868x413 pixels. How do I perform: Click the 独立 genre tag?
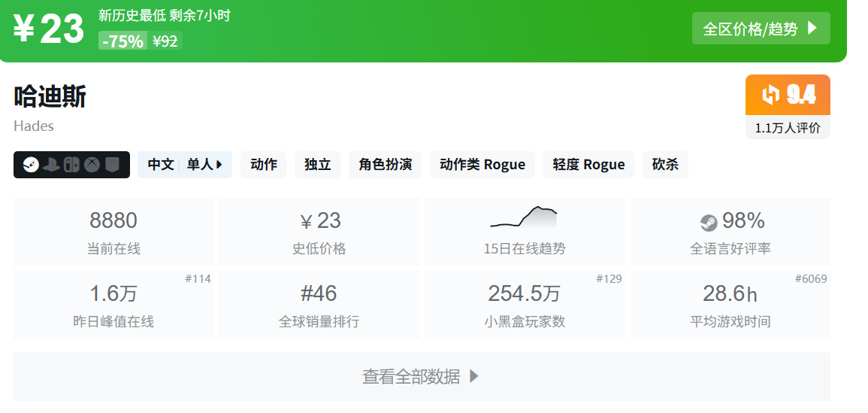point(318,165)
